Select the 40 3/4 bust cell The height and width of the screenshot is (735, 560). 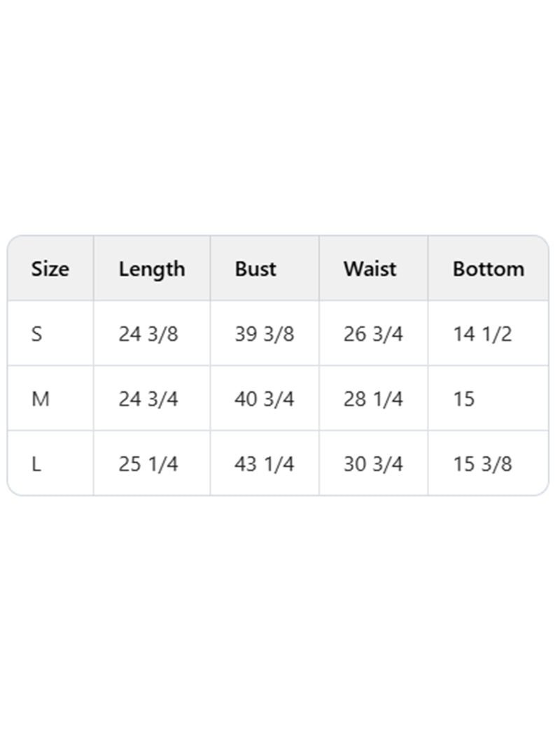coord(264,399)
